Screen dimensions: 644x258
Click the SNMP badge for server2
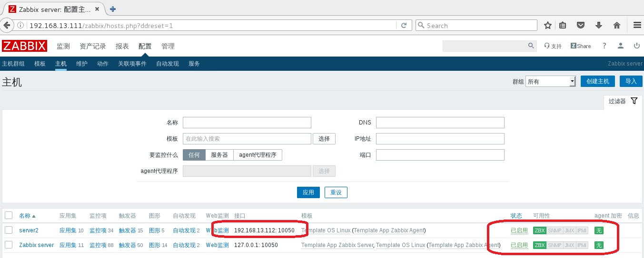pyautogui.click(x=555, y=230)
